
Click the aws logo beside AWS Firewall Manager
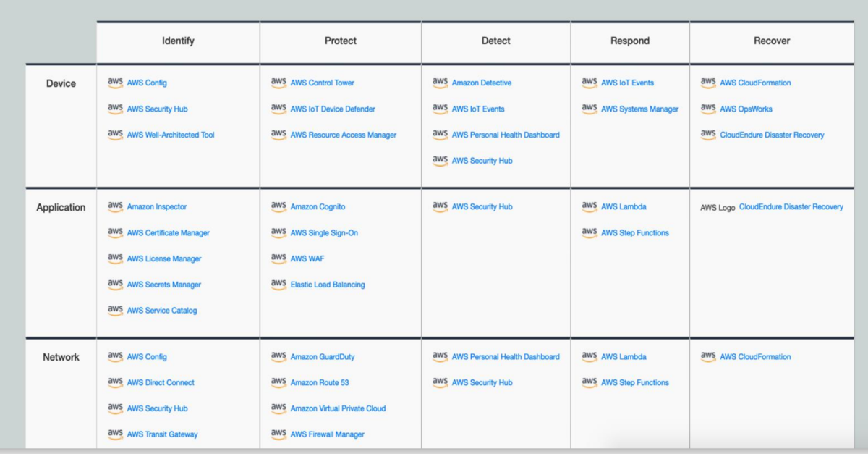pyautogui.click(x=278, y=434)
